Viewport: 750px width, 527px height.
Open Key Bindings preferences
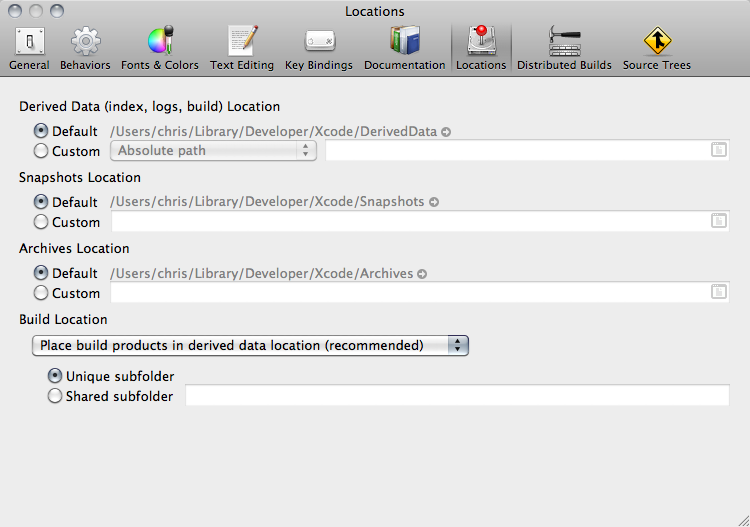pos(319,49)
